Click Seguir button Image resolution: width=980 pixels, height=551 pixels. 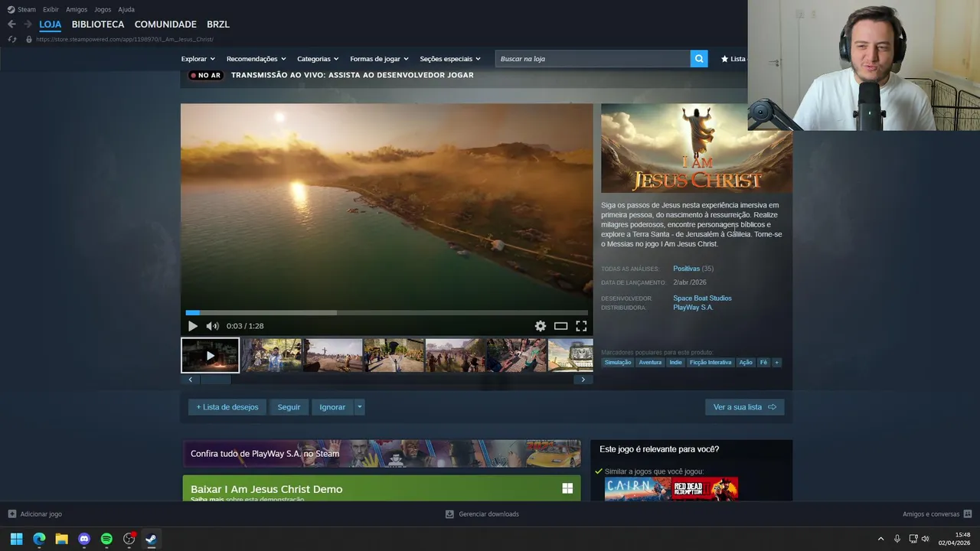(289, 407)
